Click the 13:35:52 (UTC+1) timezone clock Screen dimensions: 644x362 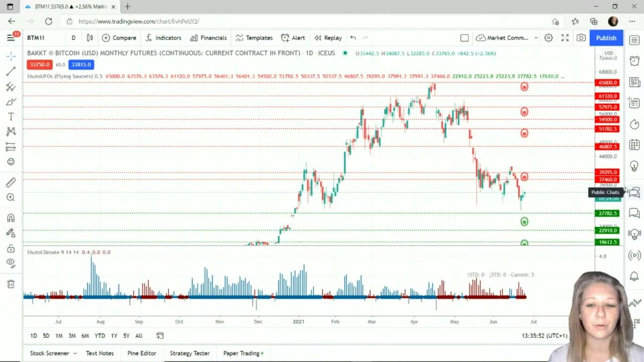coord(545,336)
